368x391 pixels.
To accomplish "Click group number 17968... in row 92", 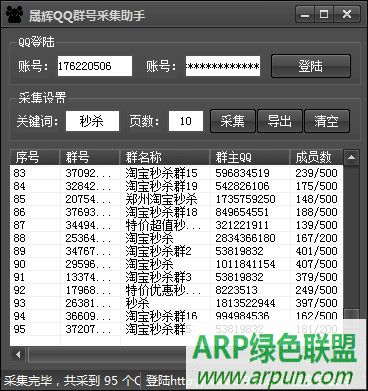I will (88, 290).
